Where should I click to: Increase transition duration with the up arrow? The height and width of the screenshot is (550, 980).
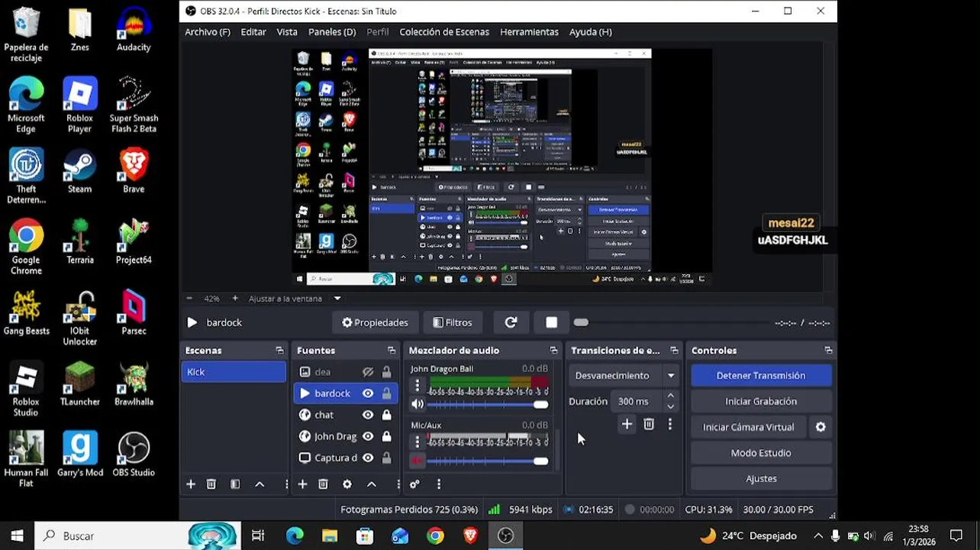(670, 396)
